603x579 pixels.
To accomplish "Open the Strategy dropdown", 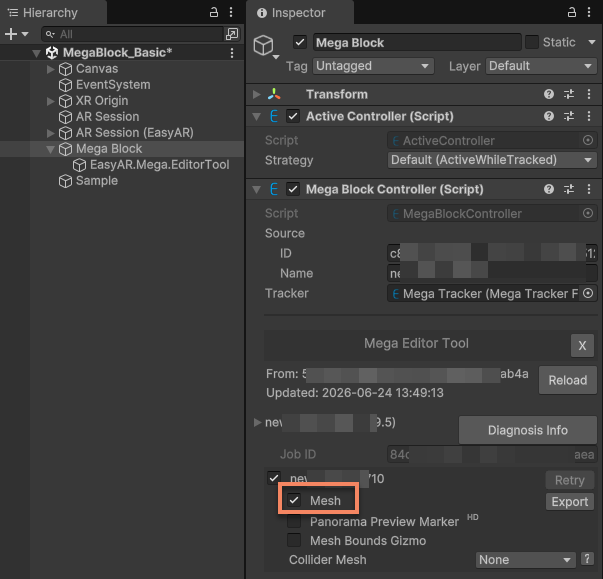I will (492, 160).
